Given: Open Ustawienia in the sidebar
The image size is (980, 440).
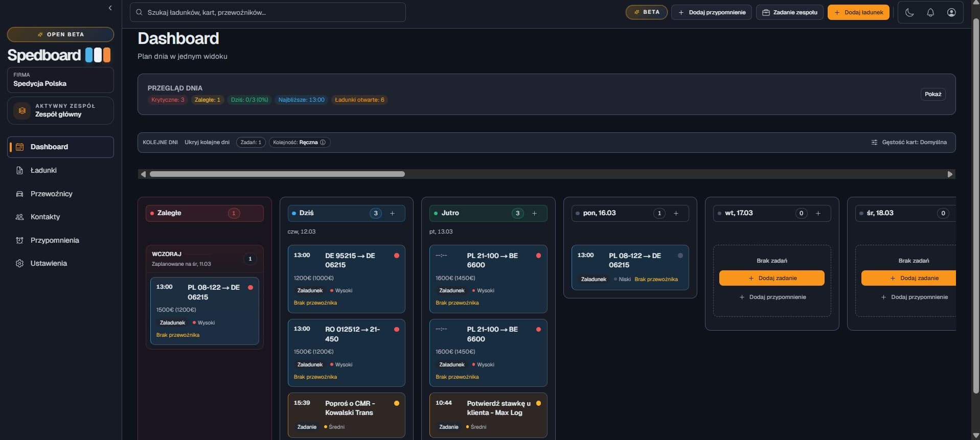Looking at the screenshot, I should pos(60,263).
